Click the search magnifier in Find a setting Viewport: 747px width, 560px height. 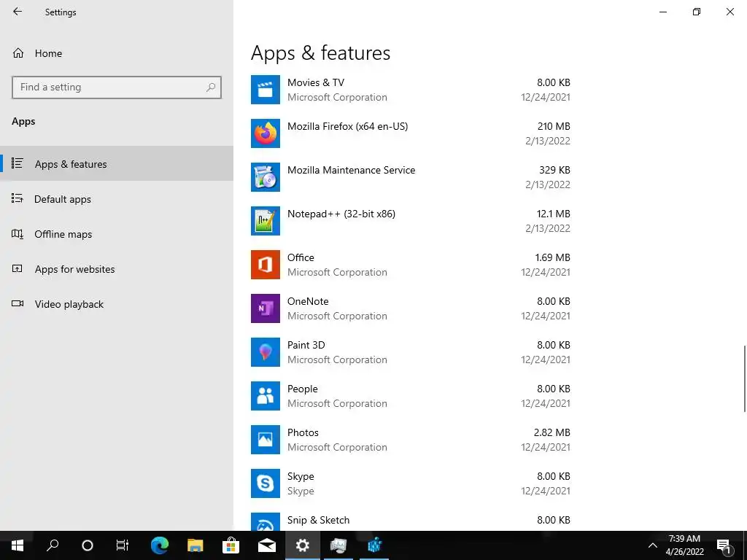[x=211, y=87]
